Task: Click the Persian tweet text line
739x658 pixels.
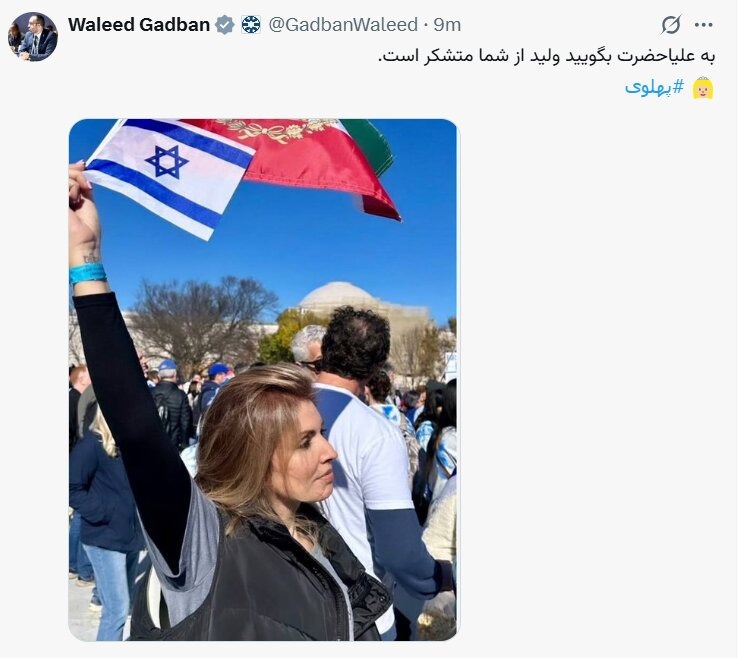Action: point(547,56)
